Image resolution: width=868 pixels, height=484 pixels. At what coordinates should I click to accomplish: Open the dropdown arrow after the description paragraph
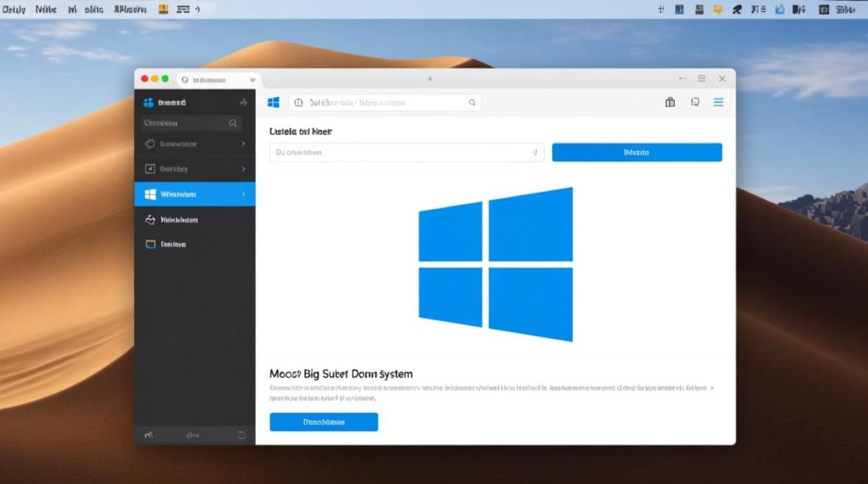(x=714, y=388)
